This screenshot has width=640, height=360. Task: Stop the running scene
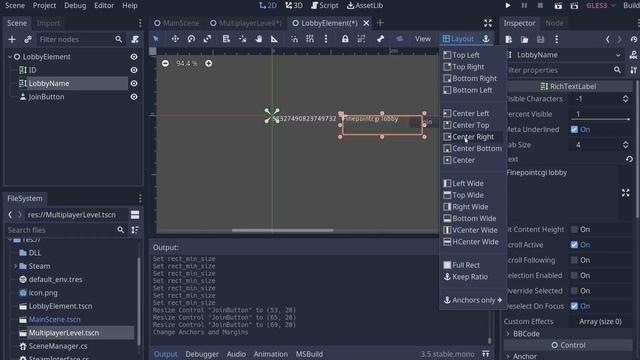pos(540,5)
